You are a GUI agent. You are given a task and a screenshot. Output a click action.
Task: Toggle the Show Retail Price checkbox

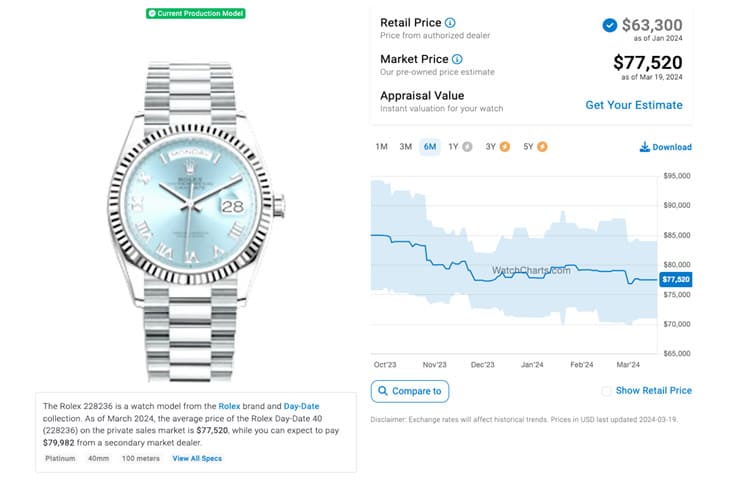(606, 391)
